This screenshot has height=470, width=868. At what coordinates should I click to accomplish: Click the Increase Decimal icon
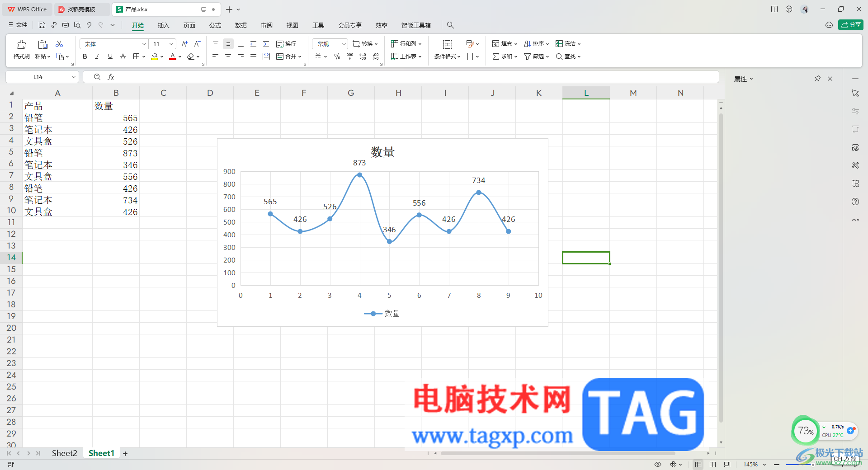pyautogui.click(x=363, y=56)
